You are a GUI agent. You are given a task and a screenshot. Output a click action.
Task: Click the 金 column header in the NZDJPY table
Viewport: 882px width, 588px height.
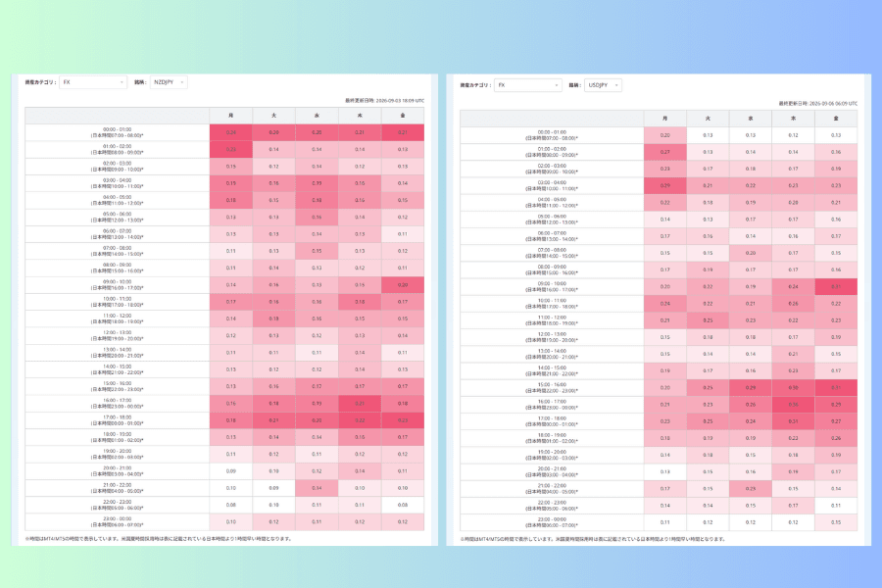pos(403,116)
